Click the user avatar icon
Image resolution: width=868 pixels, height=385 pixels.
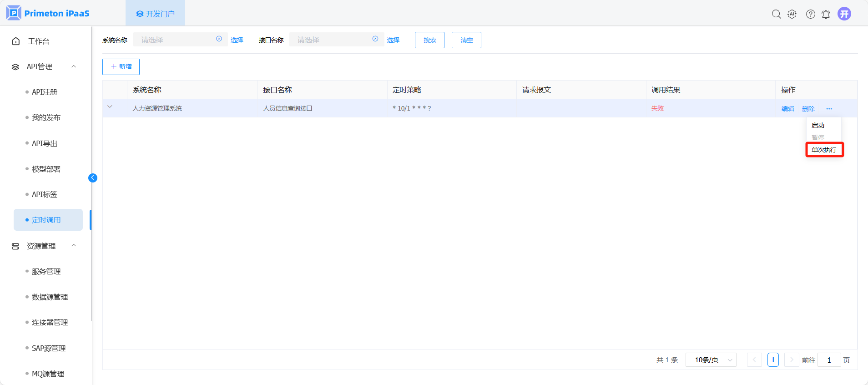844,14
